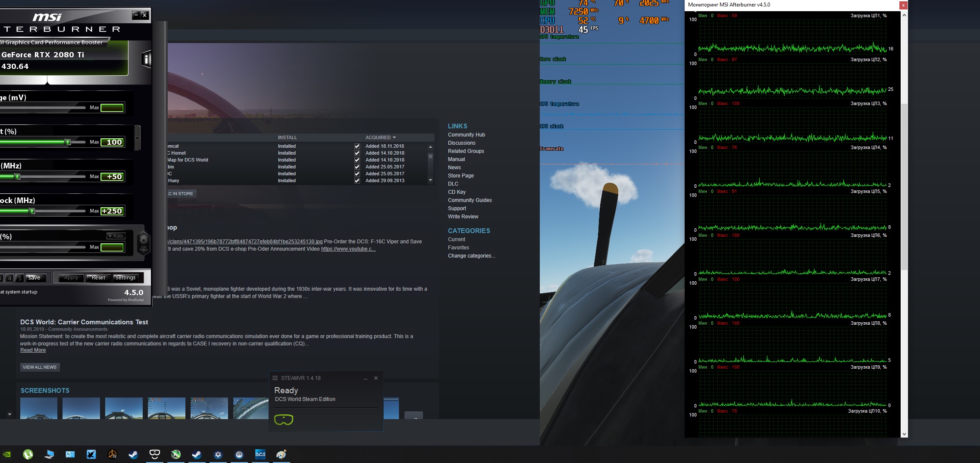Open the first screenshot thumbnail
The image size is (980, 463).
click(39, 408)
